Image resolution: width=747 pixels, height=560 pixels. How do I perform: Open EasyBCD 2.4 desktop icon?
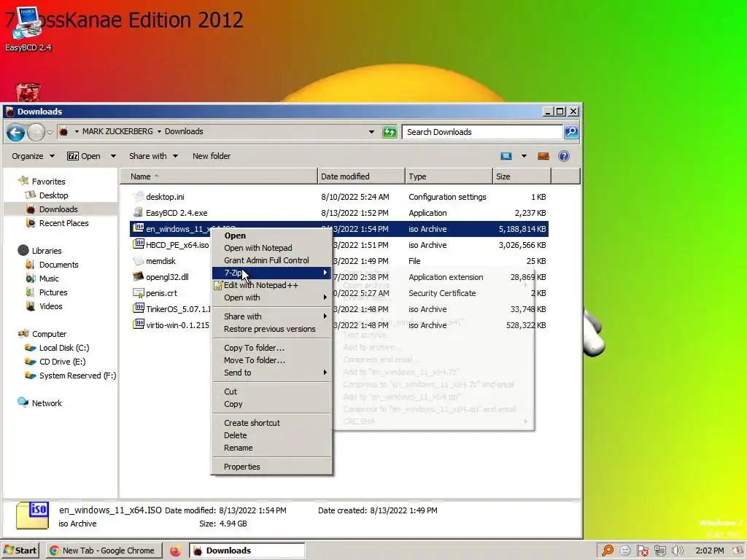click(x=28, y=28)
